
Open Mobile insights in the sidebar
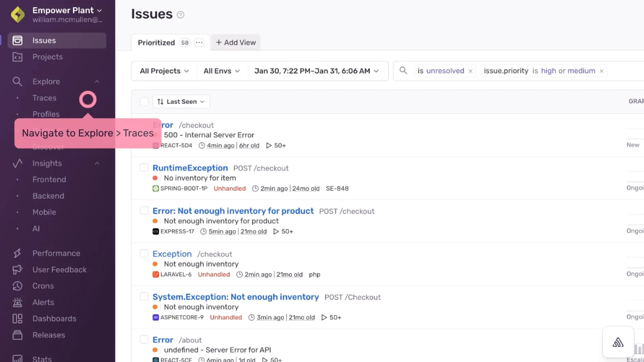click(x=44, y=212)
